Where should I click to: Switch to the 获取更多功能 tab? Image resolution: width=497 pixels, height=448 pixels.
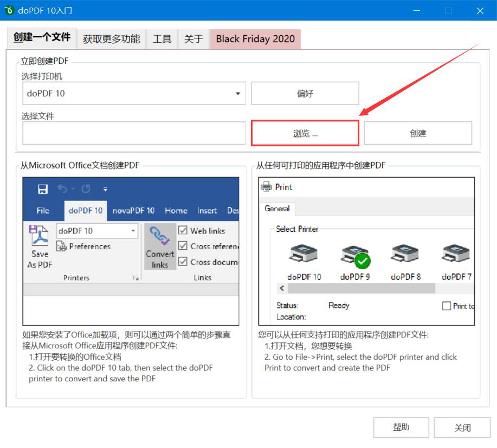tap(111, 39)
